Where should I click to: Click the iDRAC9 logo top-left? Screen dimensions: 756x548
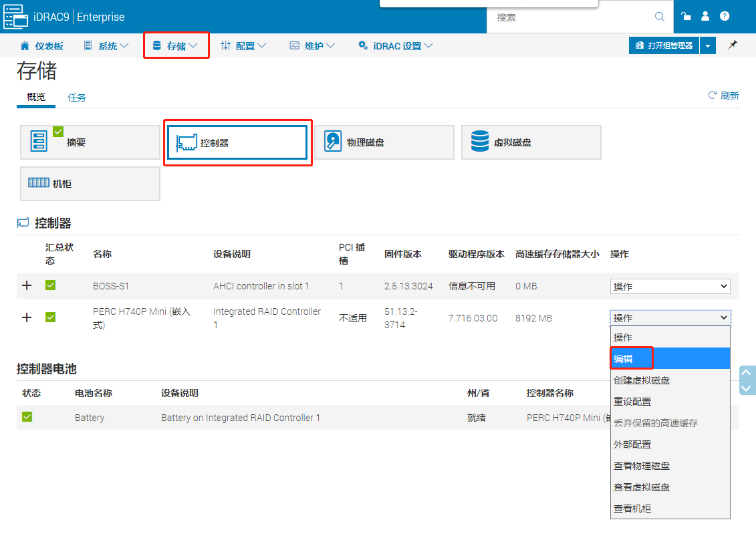point(15,16)
